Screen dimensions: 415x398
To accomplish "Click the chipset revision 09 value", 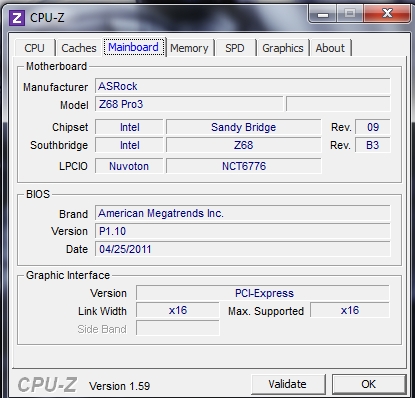I will point(373,127).
